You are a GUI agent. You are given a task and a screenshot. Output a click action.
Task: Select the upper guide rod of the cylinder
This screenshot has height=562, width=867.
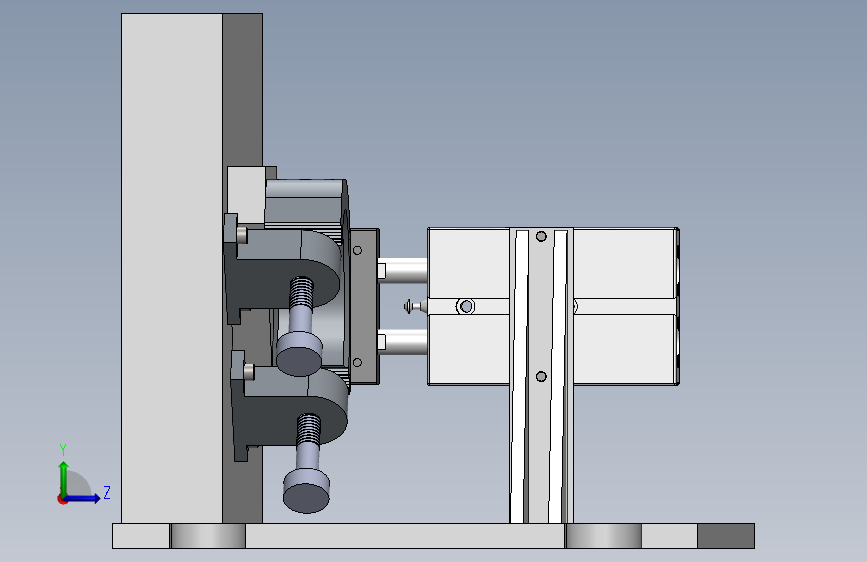pos(406,271)
